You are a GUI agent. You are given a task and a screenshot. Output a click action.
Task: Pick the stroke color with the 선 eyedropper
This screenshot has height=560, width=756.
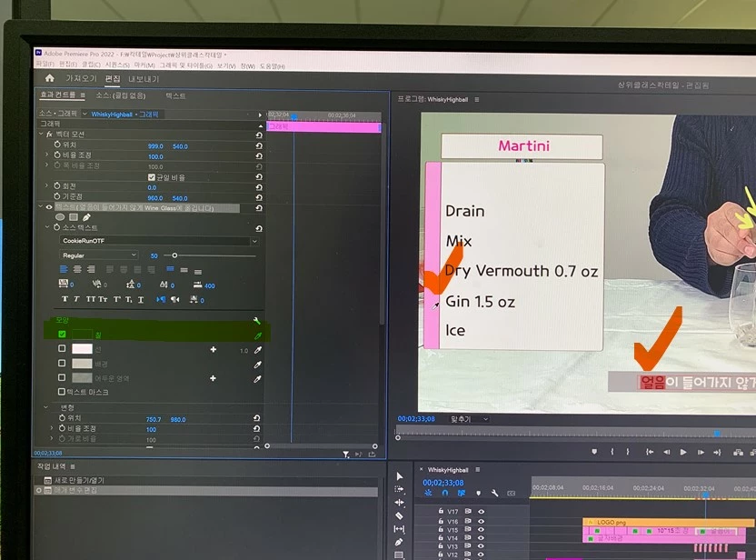tap(258, 350)
